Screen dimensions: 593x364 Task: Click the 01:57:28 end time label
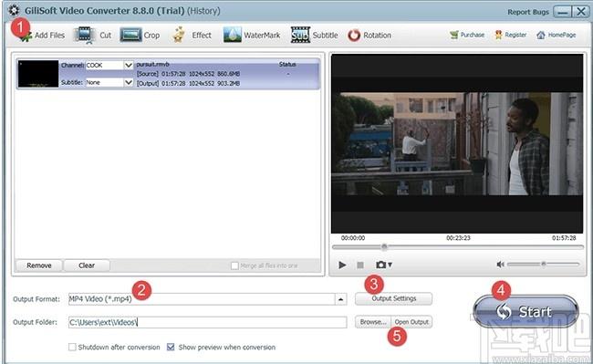pyautogui.click(x=564, y=238)
